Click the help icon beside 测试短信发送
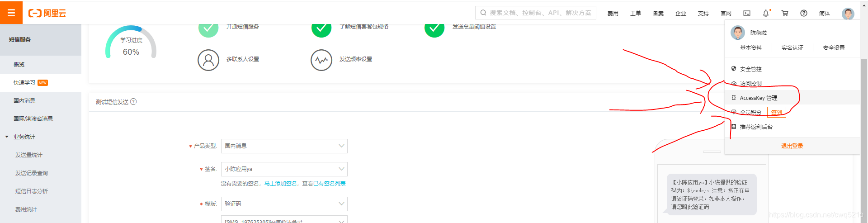The image size is (868, 223). pyautogui.click(x=133, y=102)
